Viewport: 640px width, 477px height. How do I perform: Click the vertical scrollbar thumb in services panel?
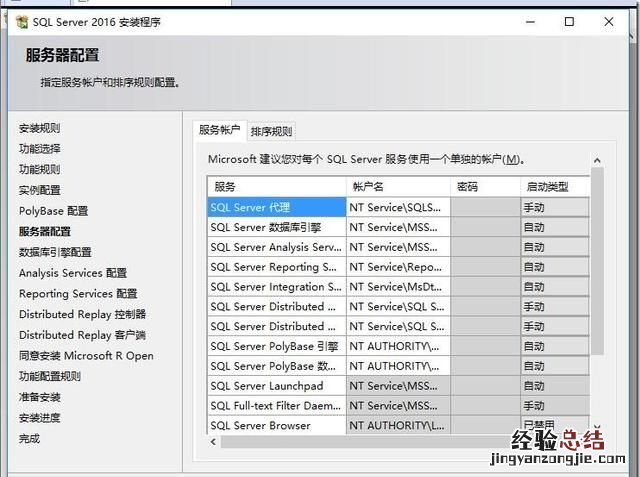[x=597, y=261]
